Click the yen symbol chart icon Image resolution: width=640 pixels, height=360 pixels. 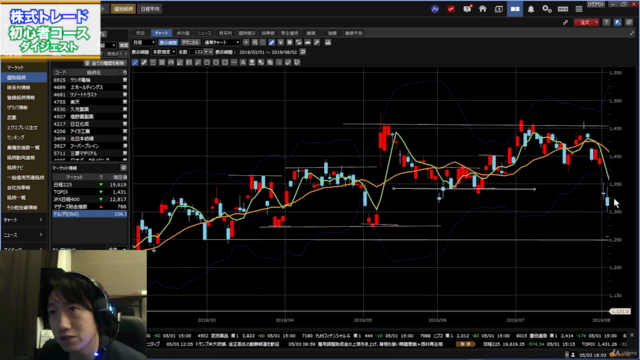pos(280,42)
